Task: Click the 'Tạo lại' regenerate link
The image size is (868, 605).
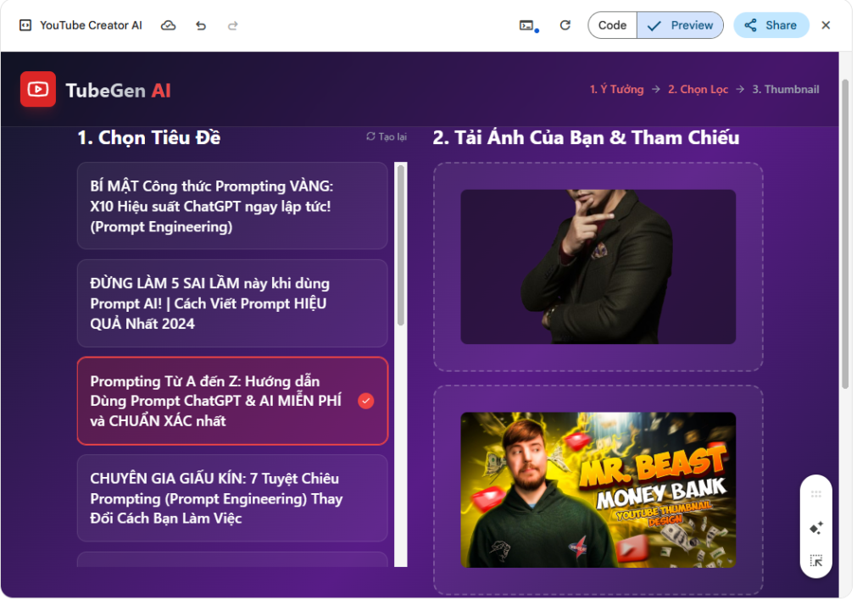Action: [x=387, y=136]
